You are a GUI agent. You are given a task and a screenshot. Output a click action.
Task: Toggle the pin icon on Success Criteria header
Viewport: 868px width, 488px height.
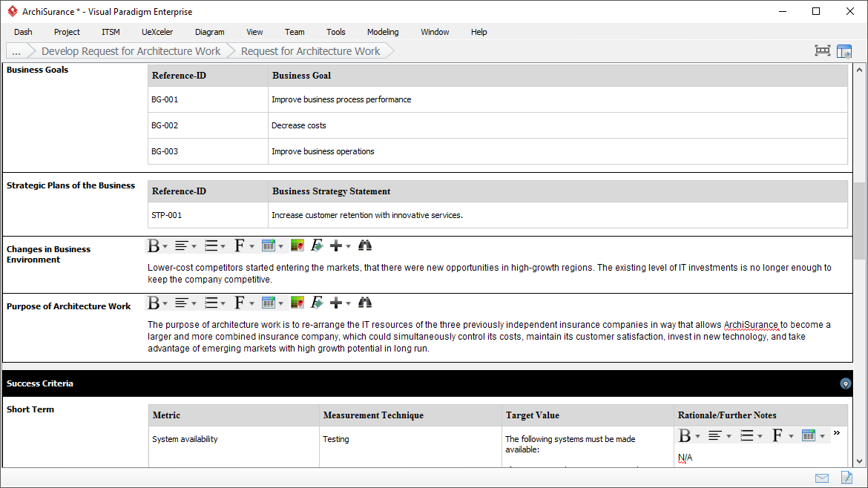(846, 383)
